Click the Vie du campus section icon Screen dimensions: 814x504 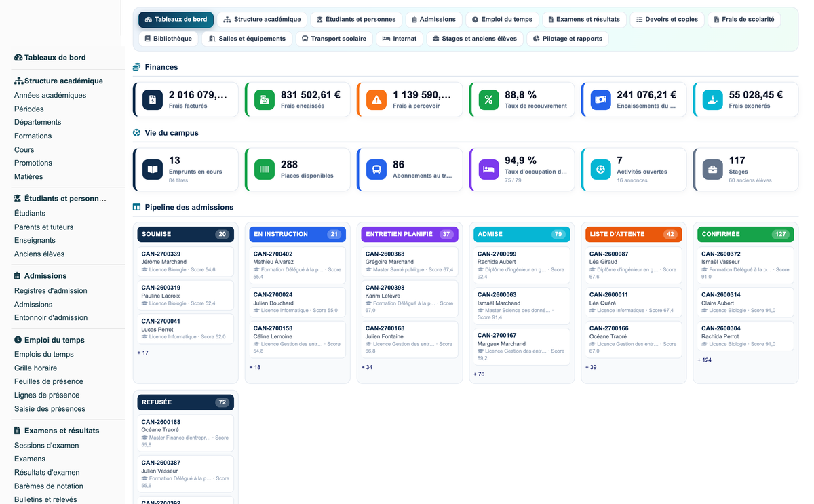click(x=137, y=133)
